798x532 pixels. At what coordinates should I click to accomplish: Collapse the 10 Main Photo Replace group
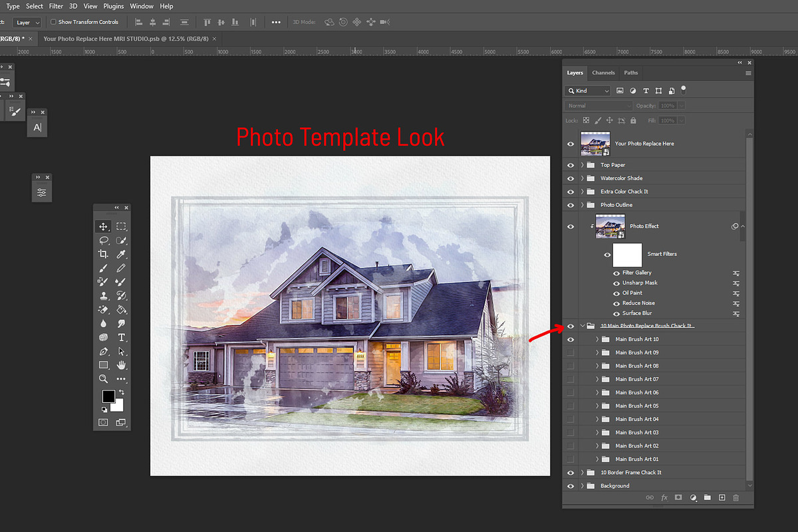coord(583,326)
